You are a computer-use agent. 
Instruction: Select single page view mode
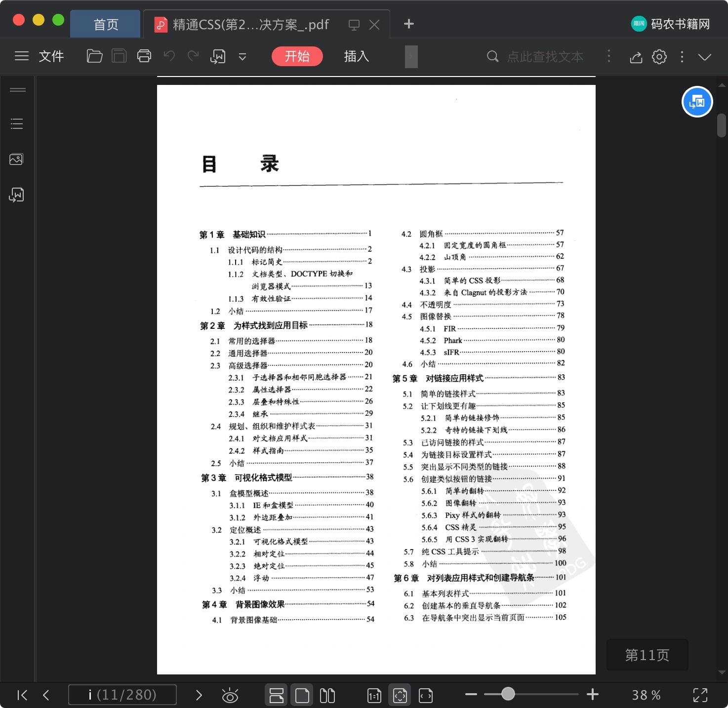pyautogui.click(x=302, y=695)
